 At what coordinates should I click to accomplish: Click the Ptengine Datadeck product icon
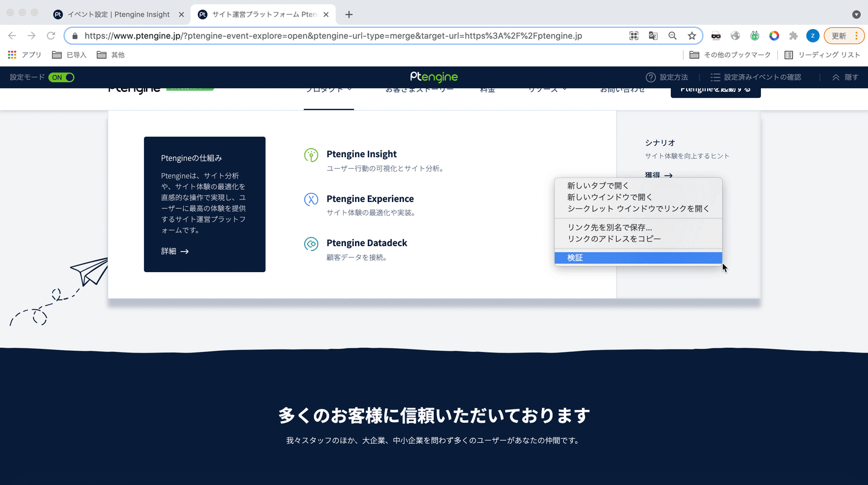(x=311, y=244)
